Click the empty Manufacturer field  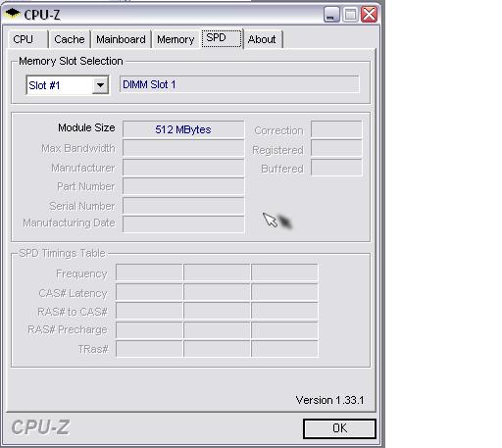point(183,168)
